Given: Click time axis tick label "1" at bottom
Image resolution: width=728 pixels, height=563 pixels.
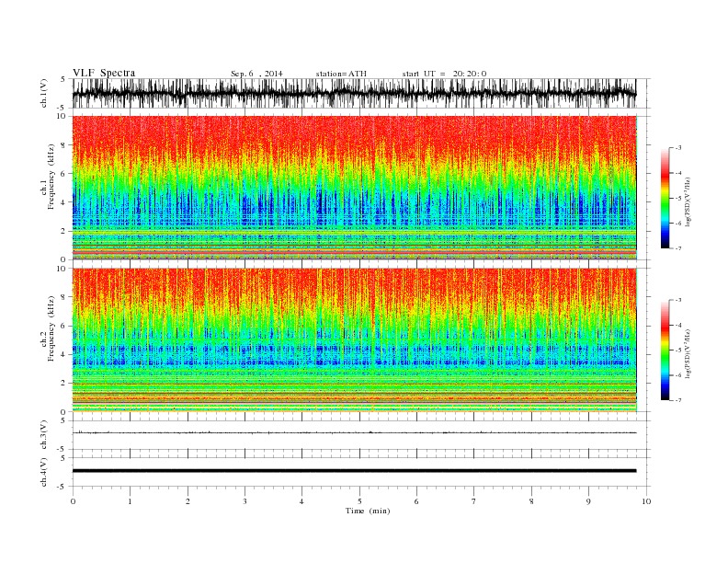Looking at the screenshot, I should click(x=130, y=501).
